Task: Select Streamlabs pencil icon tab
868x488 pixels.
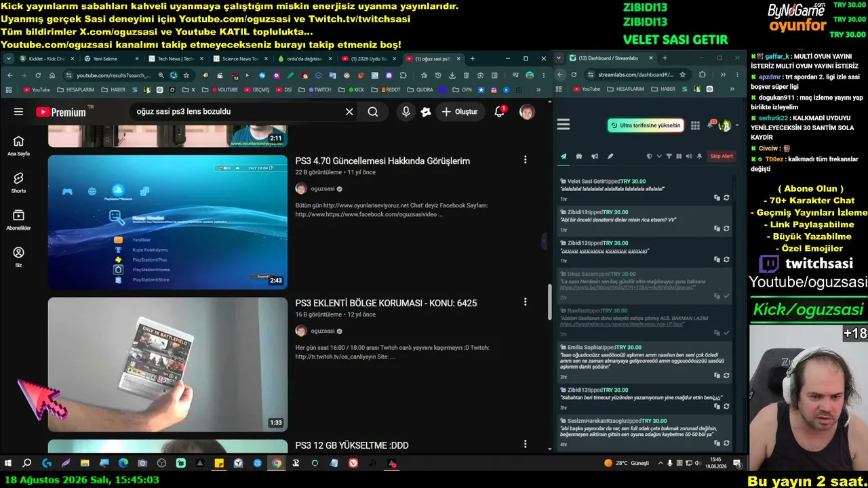Action: tap(610, 157)
